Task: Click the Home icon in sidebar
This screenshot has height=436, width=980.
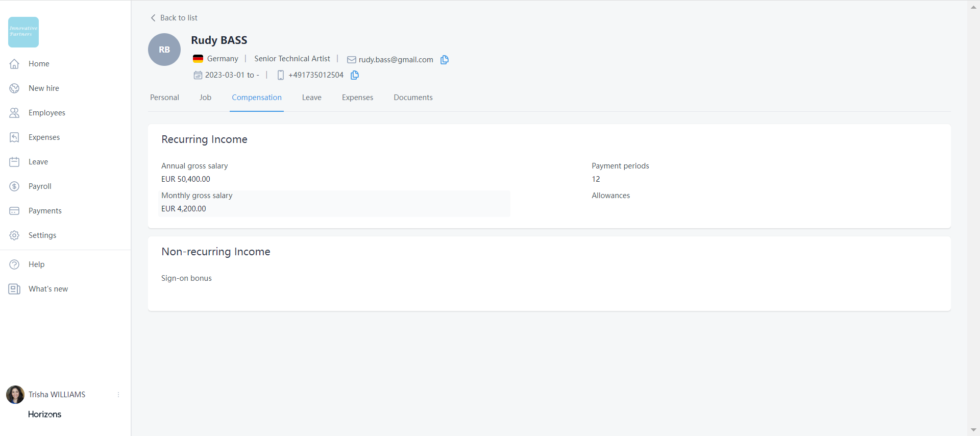Action: coord(14,64)
